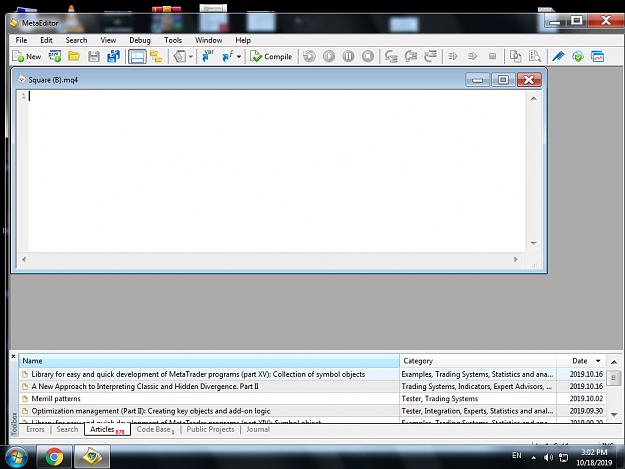Click the second arrow breakpoint icon
The width and height of the screenshot is (625, 469).
[472, 57]
